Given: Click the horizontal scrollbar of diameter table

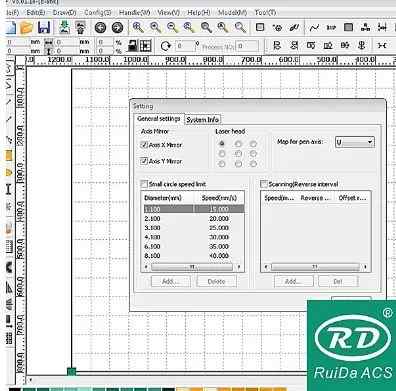Looking at the screenshot, I should [192, 267].
